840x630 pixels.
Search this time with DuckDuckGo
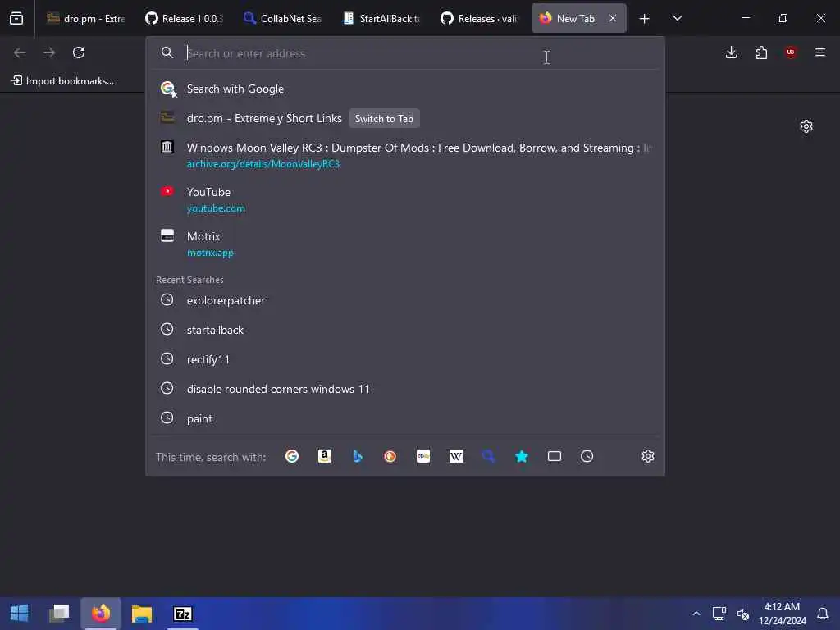(390, 456)
